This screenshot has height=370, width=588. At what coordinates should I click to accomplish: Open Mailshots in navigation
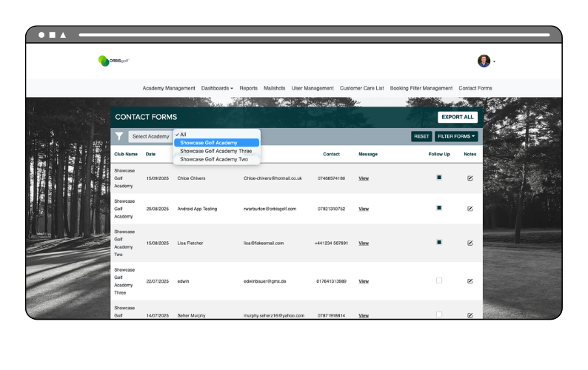pyautogui.click(x=274, y=88)
